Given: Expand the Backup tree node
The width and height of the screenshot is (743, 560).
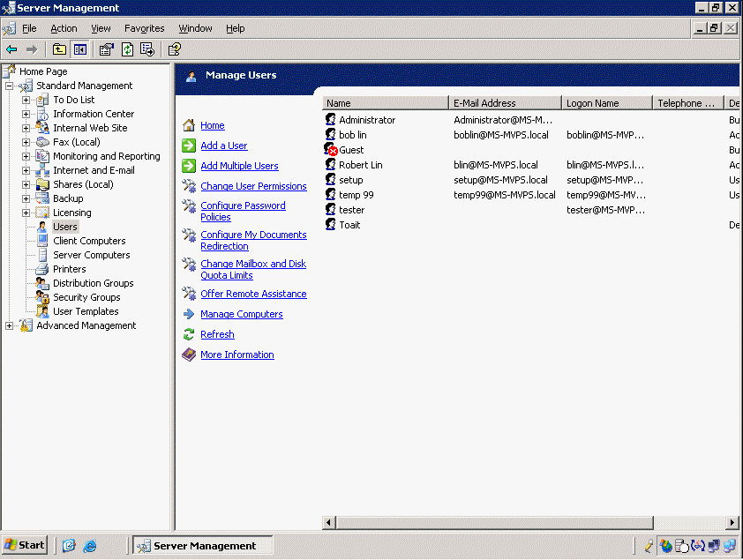Looking at the screenshot, I should click(26, 198).
